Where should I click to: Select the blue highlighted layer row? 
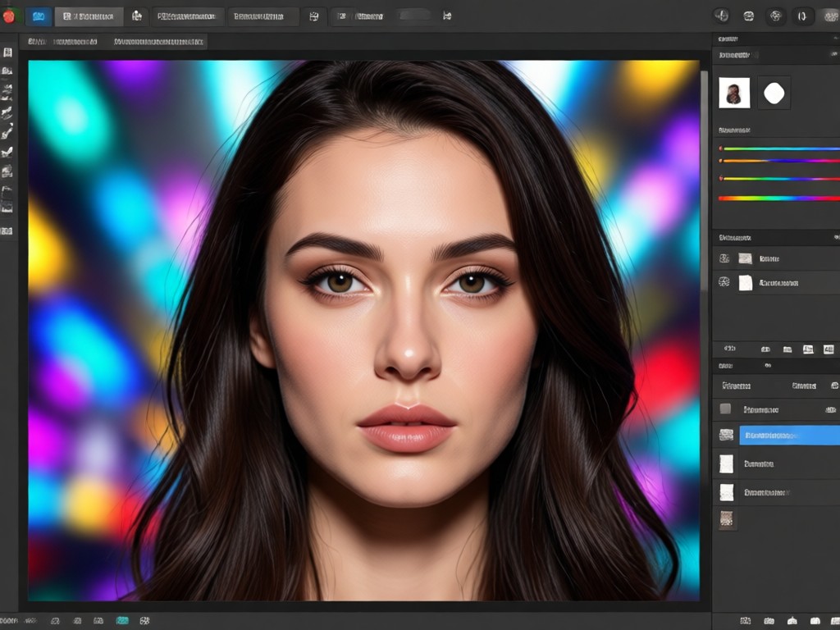[790, 436]
